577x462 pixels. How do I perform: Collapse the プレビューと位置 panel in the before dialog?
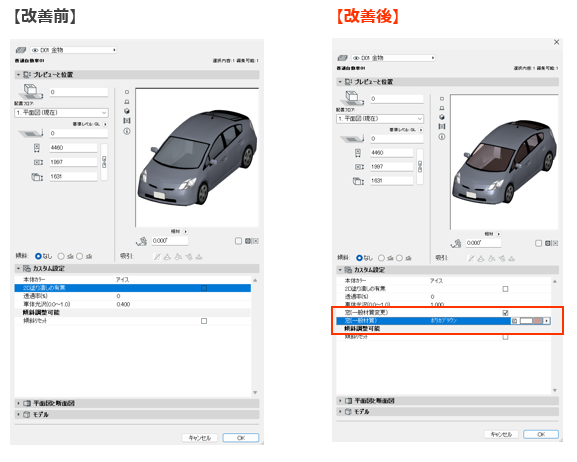[x=18, y=74]
